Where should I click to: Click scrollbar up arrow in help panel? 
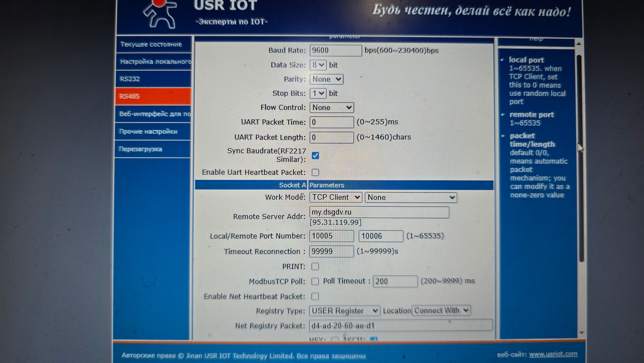pyautogui.click(x=579, y=44)
